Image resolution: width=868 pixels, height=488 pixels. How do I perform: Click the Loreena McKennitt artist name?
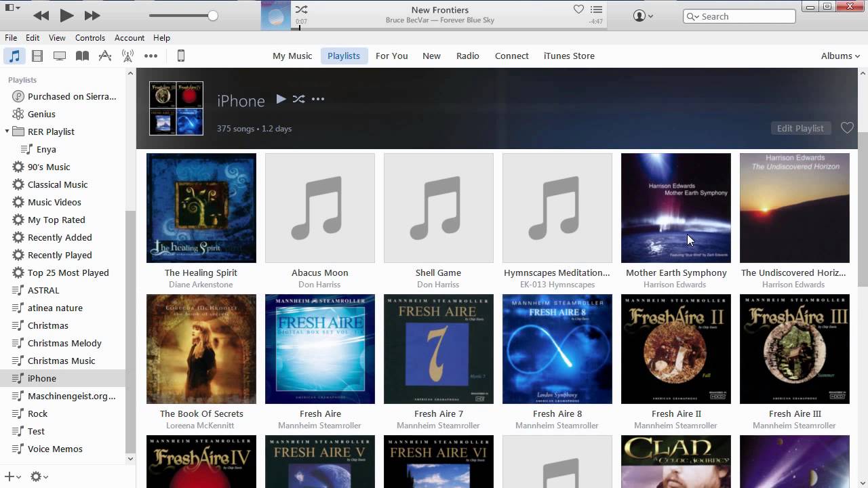click(x=200, y=426)
